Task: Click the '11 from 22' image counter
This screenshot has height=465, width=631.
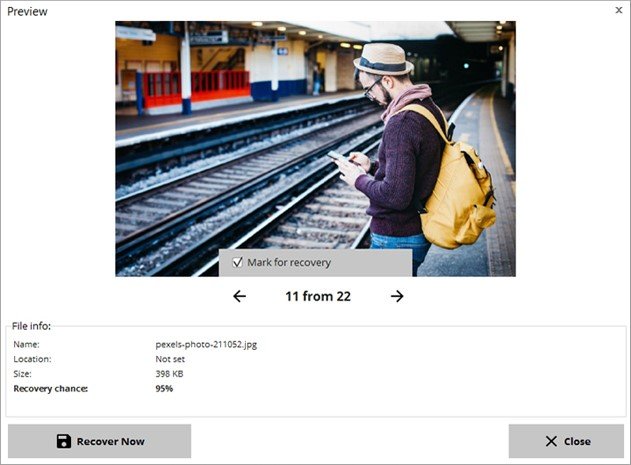Action: (318, 296)
